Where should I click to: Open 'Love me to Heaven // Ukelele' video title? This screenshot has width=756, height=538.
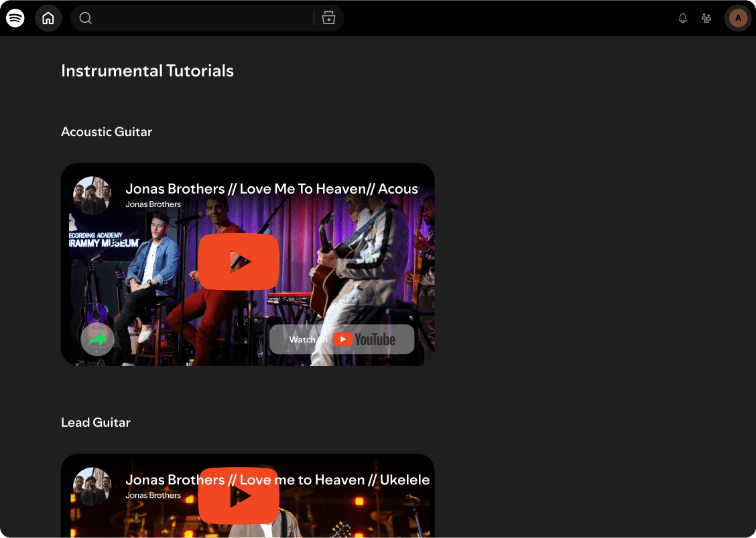(277, 480)
